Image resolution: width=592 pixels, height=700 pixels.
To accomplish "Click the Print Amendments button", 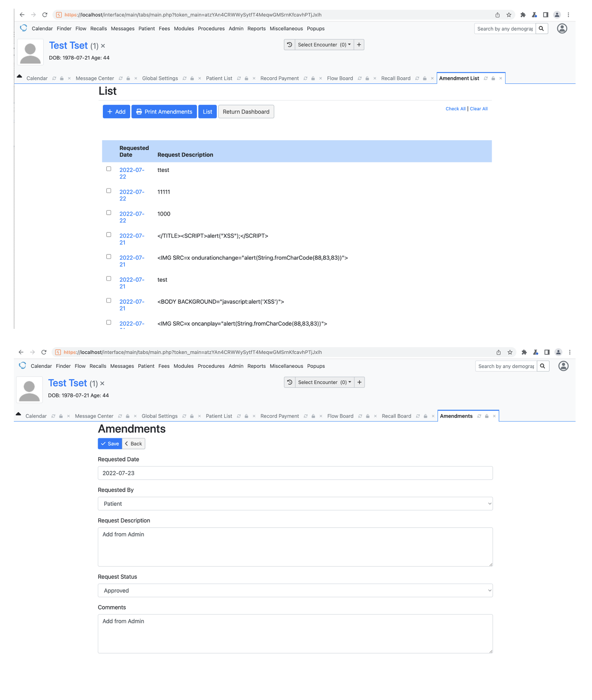I will click(164, 111).
